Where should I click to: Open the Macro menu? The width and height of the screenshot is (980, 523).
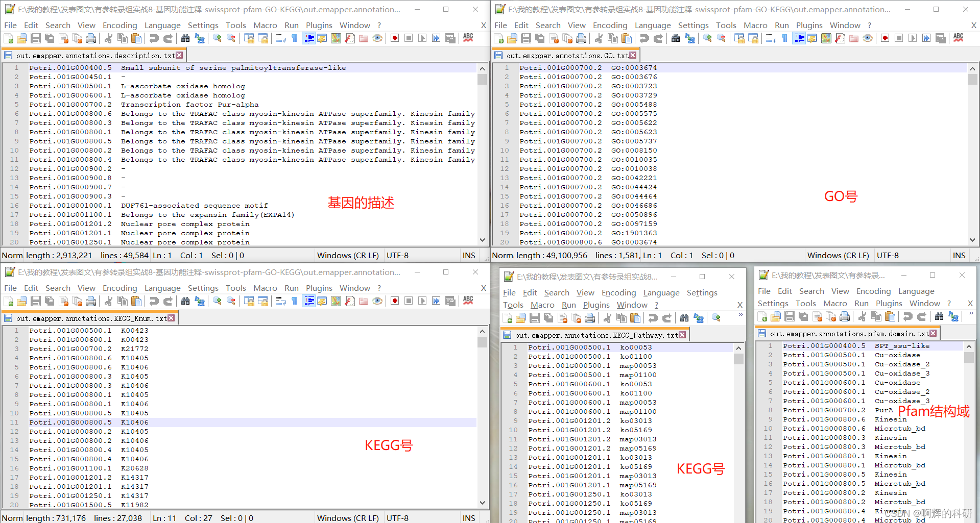(265, 24)
